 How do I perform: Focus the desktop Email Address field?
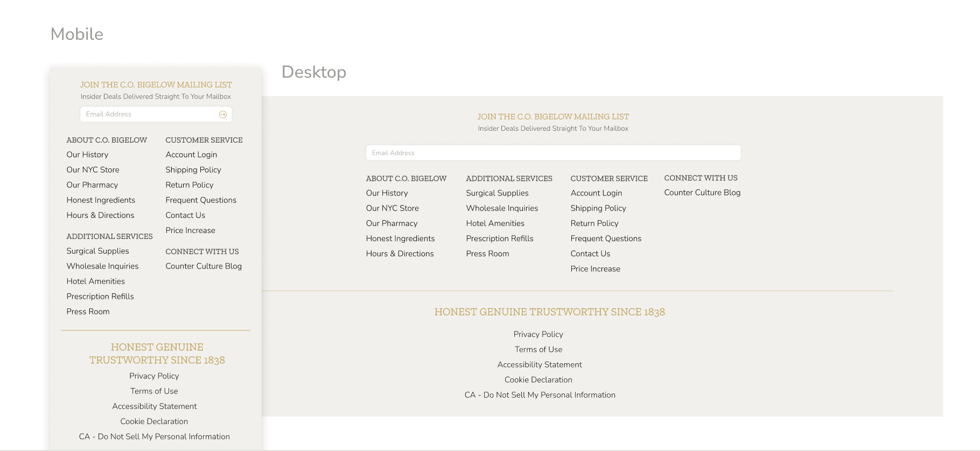point(554,153)
